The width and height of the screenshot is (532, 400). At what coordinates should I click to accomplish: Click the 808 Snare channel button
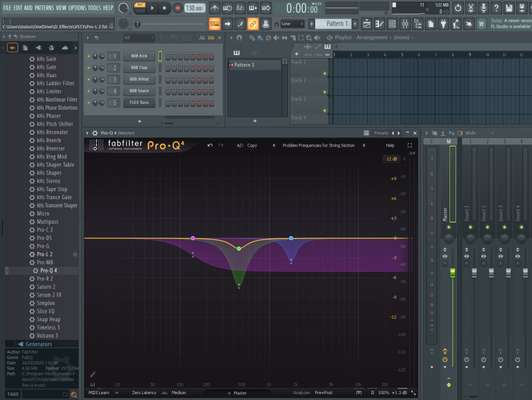coord(139,91)
